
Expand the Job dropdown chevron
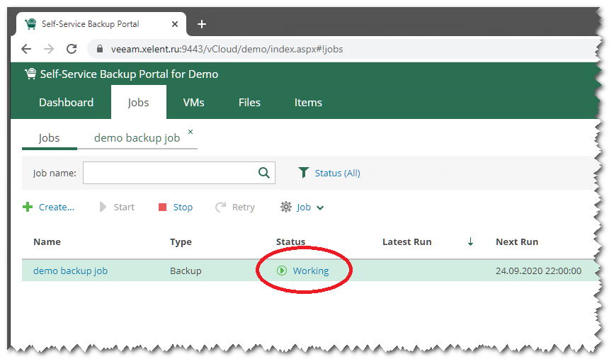(320, 207)
